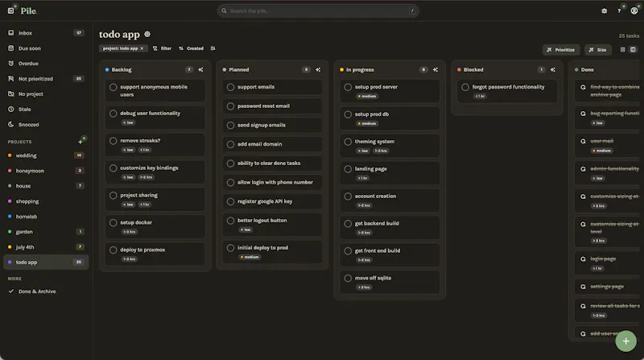This screenshot has width=644, height=360.
Task: Click the Blocked column sparkle icon
Action: tap(553, 70)
